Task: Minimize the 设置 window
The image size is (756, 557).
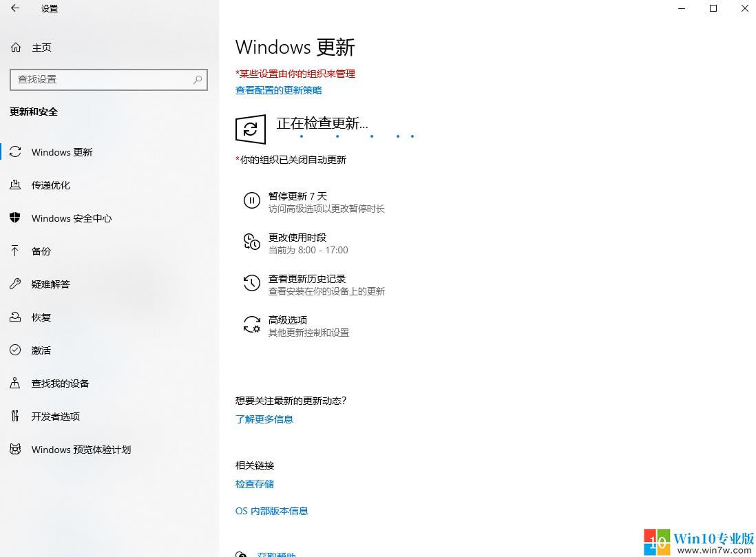Action: (682, 8)
